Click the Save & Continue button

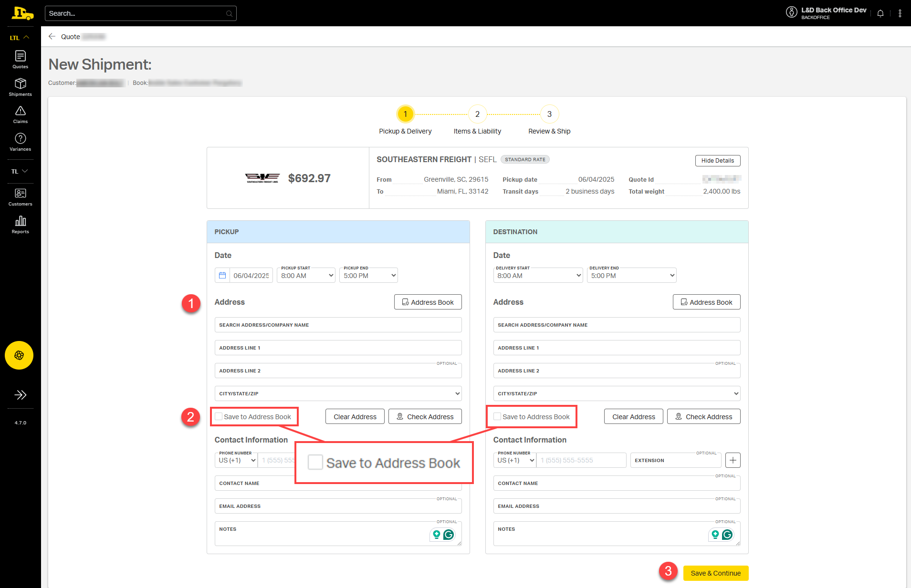tap(715, 573)
